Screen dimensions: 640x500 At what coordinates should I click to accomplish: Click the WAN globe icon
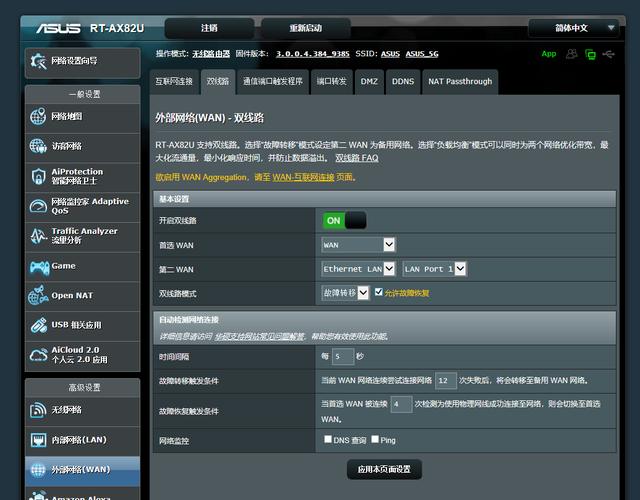[38, 470]
